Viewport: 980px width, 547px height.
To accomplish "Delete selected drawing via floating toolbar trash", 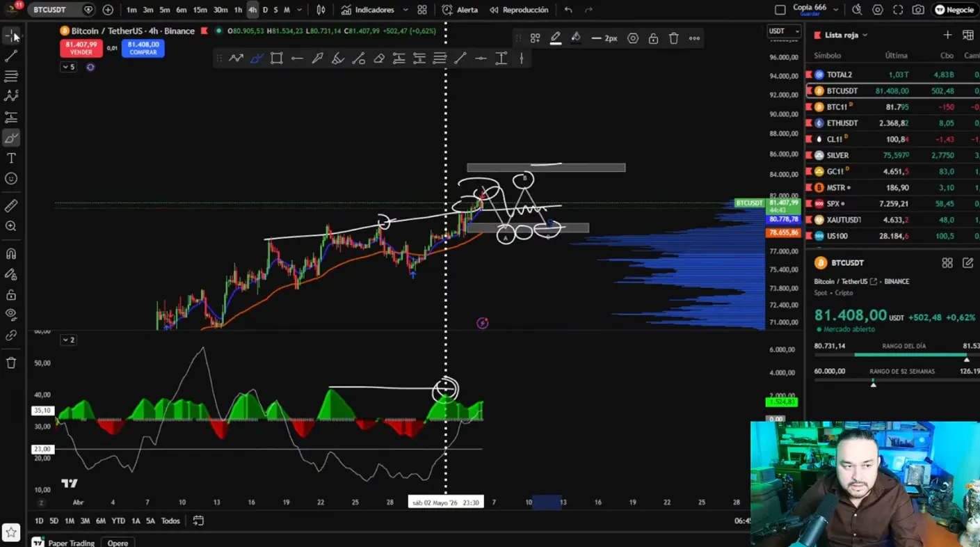I will (x=673, y=38).
